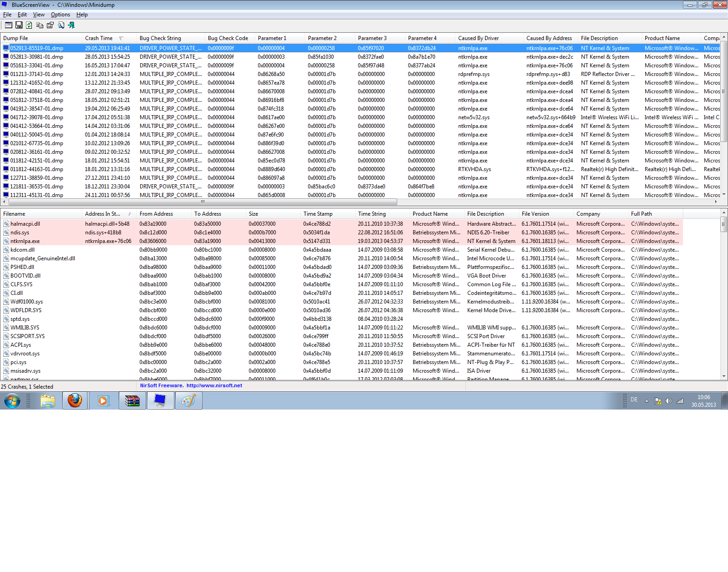The width and height of the screenshot is (728, 572).
Task: Click the Copy Selected Items icon
Action: pos(40,25)
